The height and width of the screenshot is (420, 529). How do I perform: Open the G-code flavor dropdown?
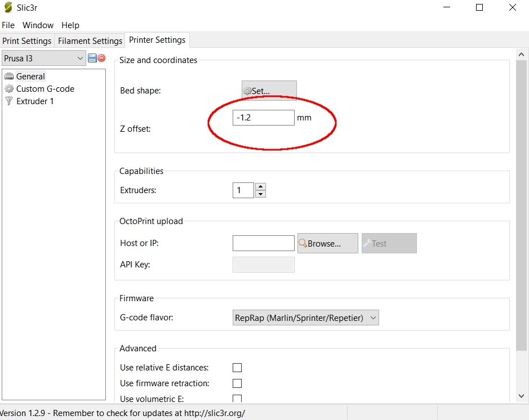point(306,318)
